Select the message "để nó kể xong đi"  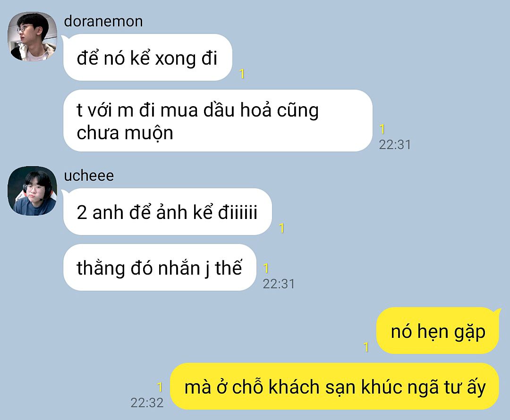click(x=148, y=58)
